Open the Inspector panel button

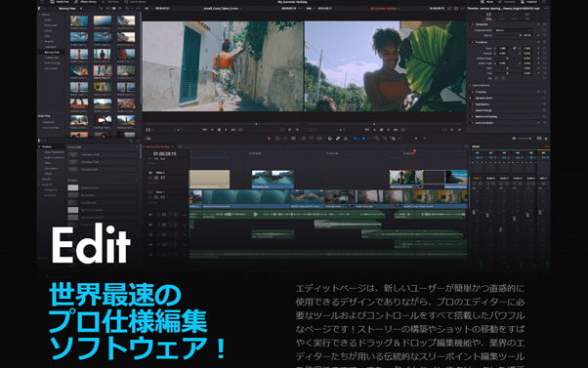click(528, 2)
